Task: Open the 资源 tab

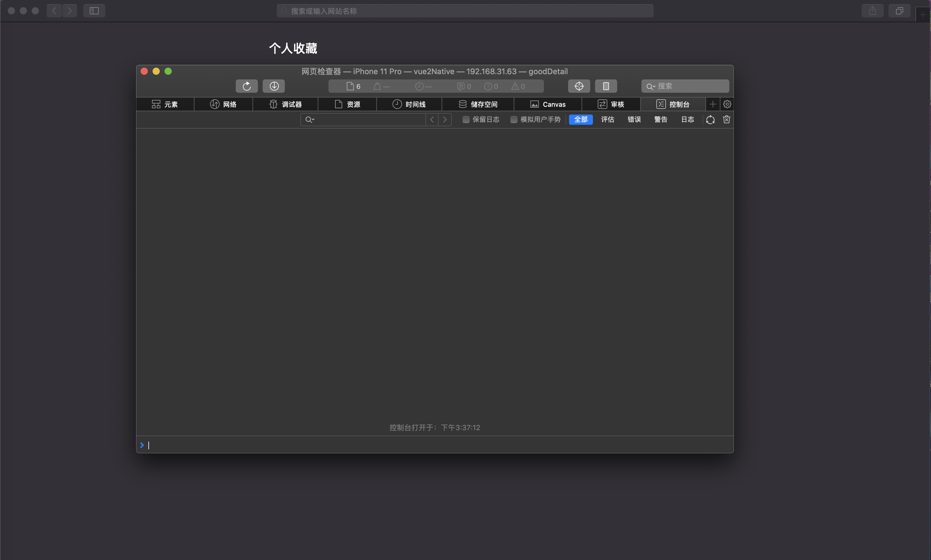Action: coord(347,104)
